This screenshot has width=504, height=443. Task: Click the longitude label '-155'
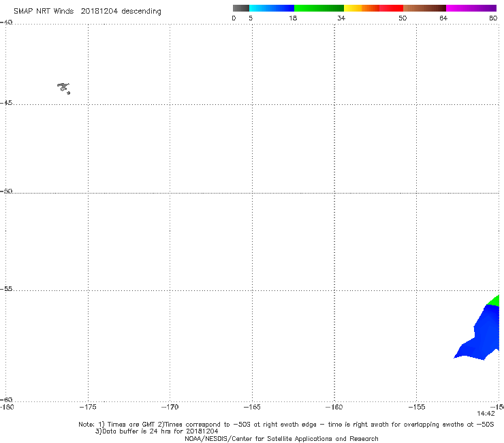coord(417,407)
